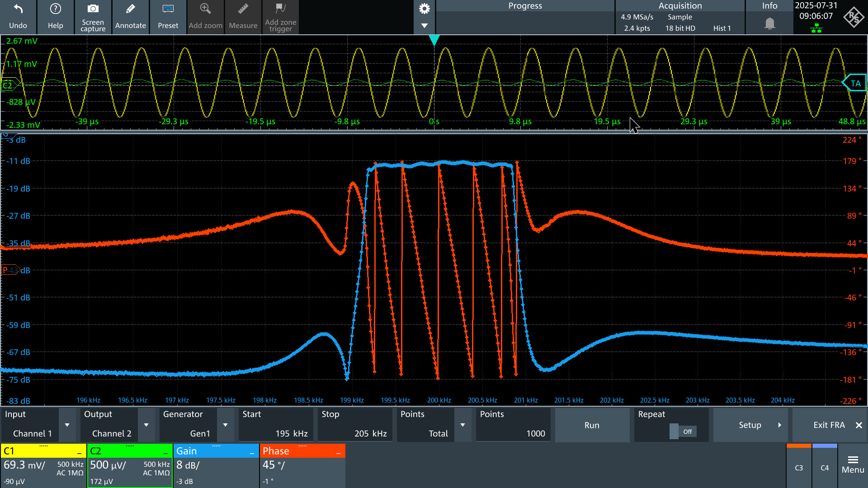Open the Progress panel

pos(525,17)
